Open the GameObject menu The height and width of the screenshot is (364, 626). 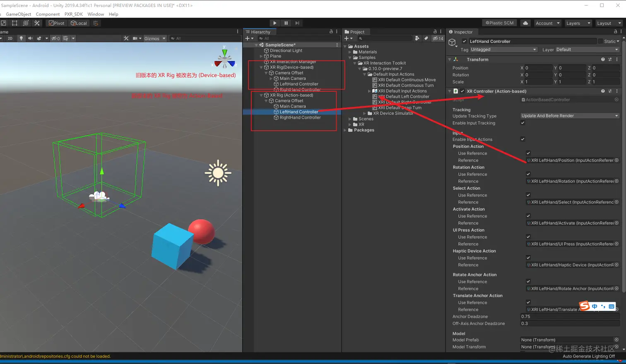pyautogui.click(x=18, y=14)
